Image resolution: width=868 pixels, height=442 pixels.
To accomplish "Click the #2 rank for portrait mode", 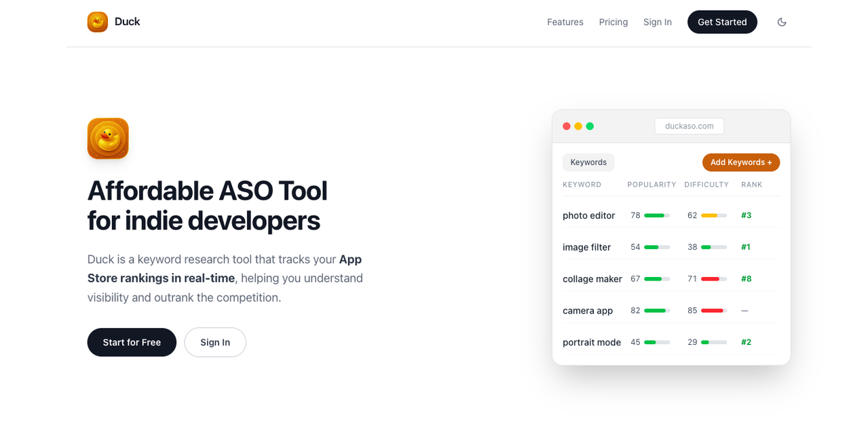I will coord(747,342).
